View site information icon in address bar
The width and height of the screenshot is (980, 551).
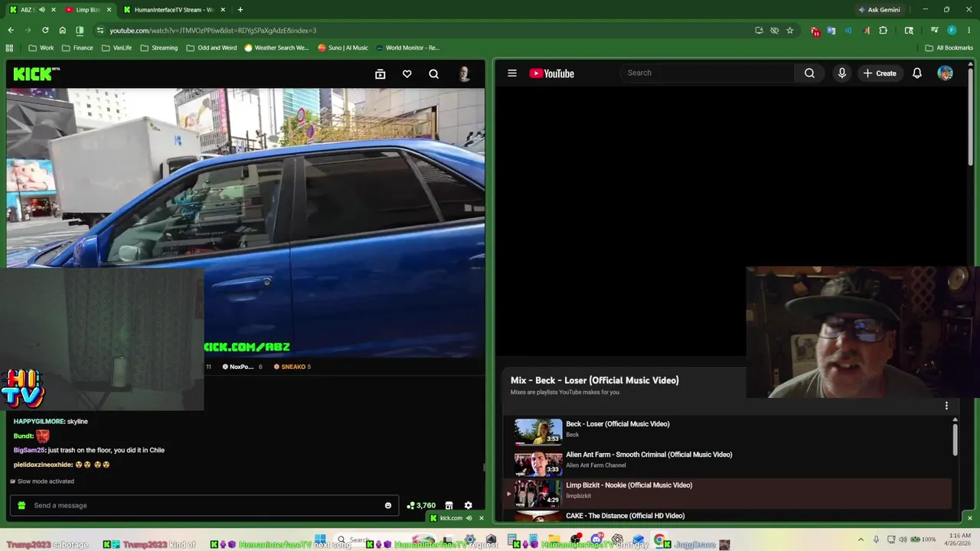pos(100,31)
